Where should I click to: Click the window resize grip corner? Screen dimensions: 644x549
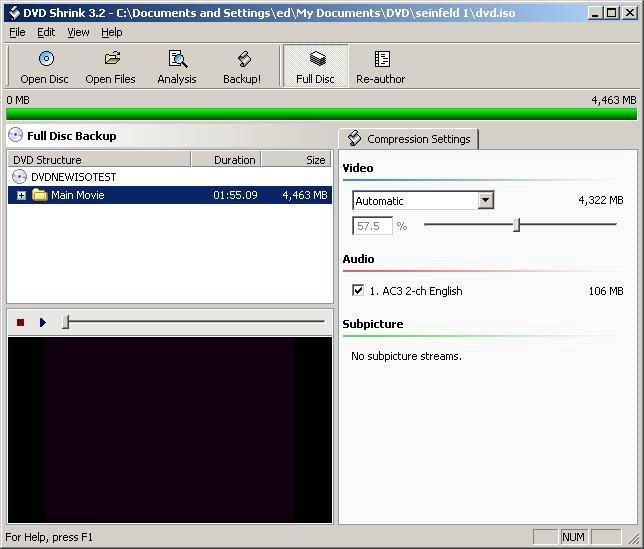coord(635,538)
